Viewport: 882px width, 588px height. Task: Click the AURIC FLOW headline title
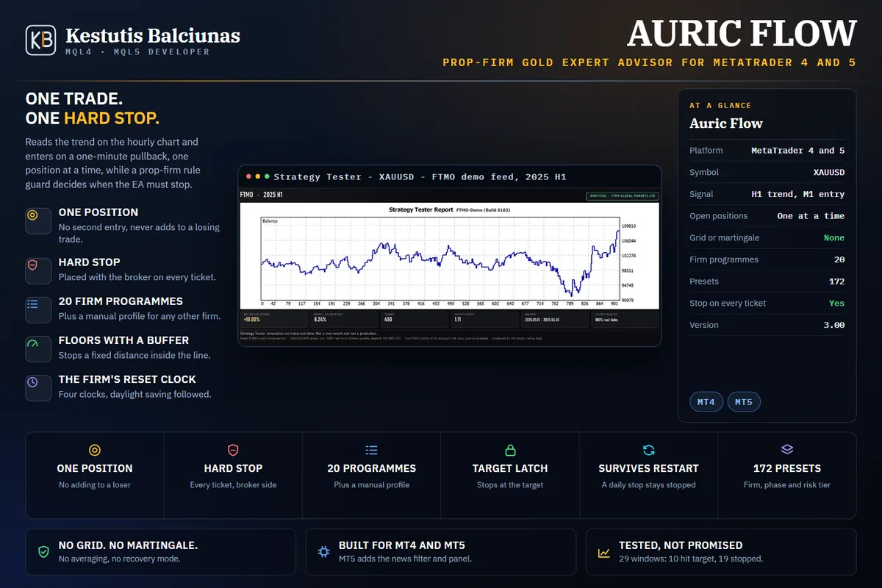click(742, 34)
